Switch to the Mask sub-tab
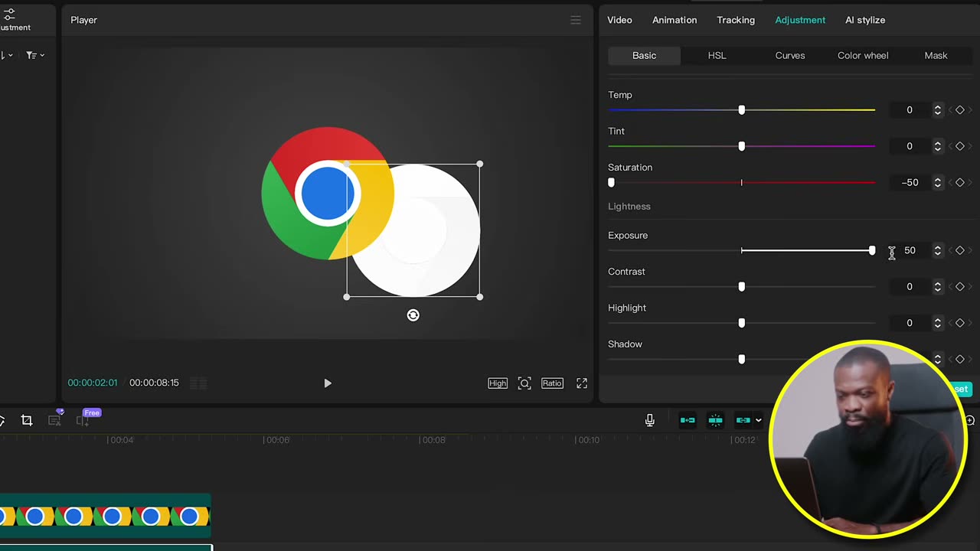980x551 pixels. coord(936,55)
